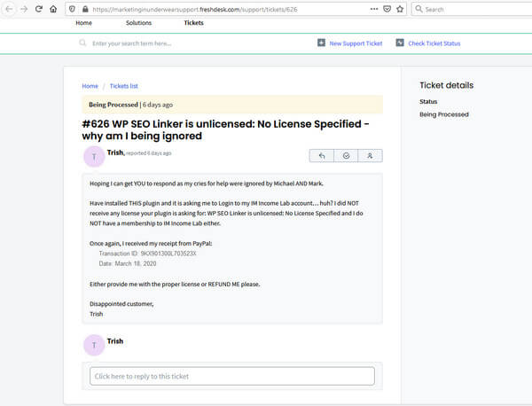Click the 'Status' label in Ticket details
This screenshot has width=532, height=406.
tap(428, 101)
